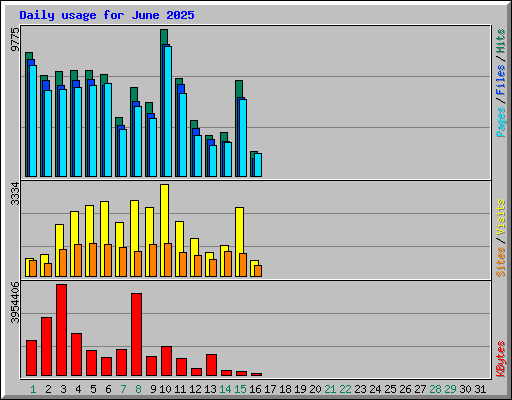Click day label 6 on the axis
This screenshot has width=512, height=400.
click(x=108, y=389)
